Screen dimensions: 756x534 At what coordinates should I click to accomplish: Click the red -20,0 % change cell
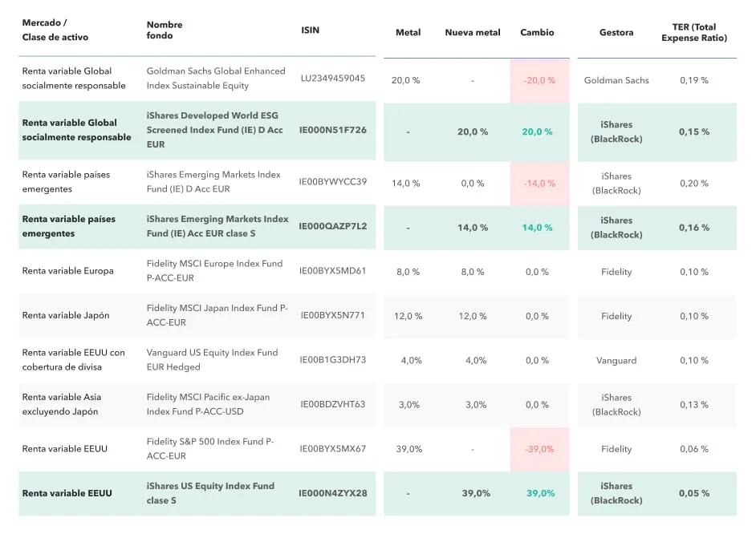tap(539, 80)
